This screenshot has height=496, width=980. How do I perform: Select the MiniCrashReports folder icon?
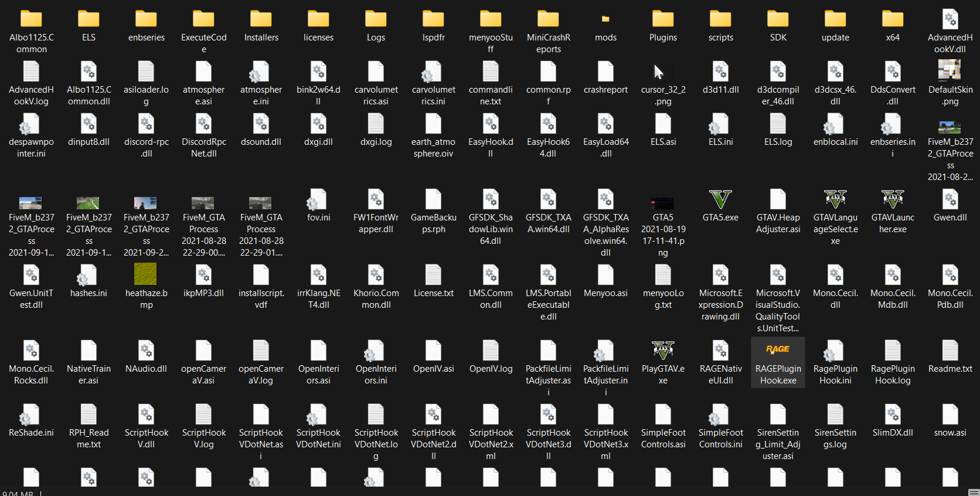click(549, 19)
